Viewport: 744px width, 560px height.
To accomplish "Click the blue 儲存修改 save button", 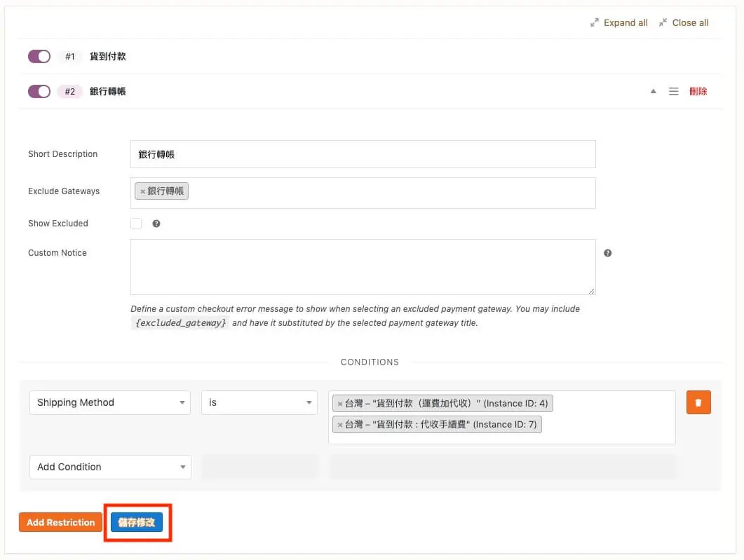I will (x=137, y=522).
